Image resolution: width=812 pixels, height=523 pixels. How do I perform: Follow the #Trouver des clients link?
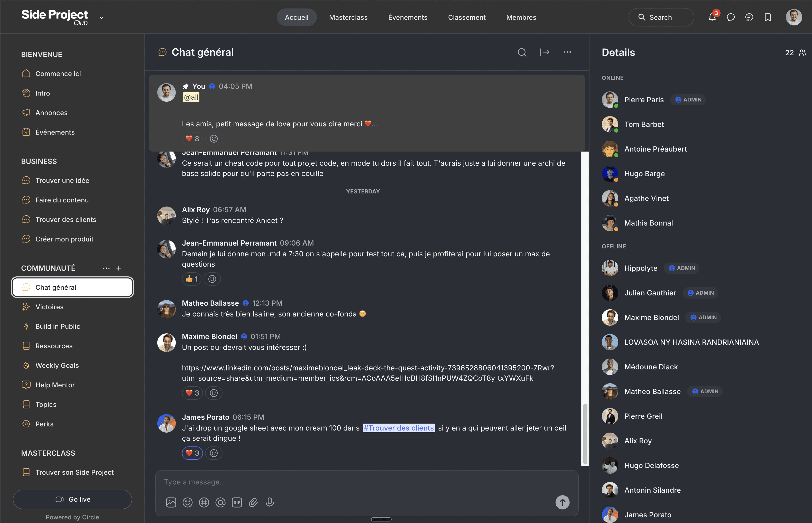[399, 428]
